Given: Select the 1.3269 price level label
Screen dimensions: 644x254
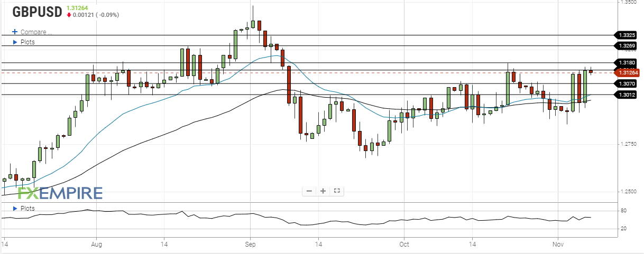Looking at the screenshot, I should [x=627, y=46].
